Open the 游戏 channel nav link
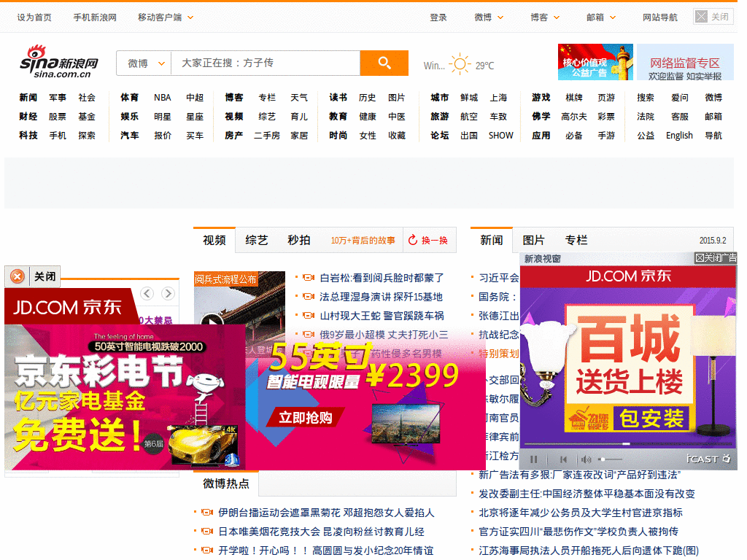747x560 pixels. (x=541, y=97)
